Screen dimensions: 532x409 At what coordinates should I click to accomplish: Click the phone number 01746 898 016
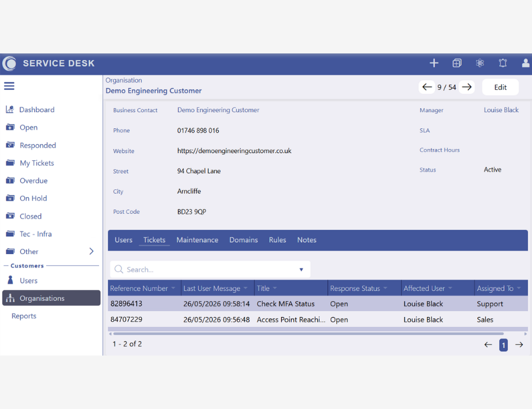point(198,131)
